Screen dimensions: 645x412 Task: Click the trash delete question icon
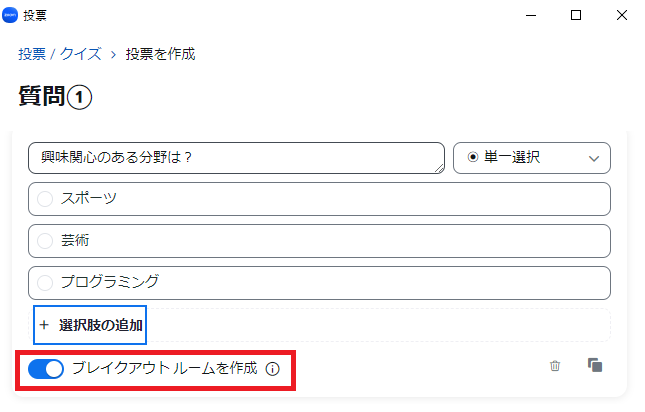[555, 366]
